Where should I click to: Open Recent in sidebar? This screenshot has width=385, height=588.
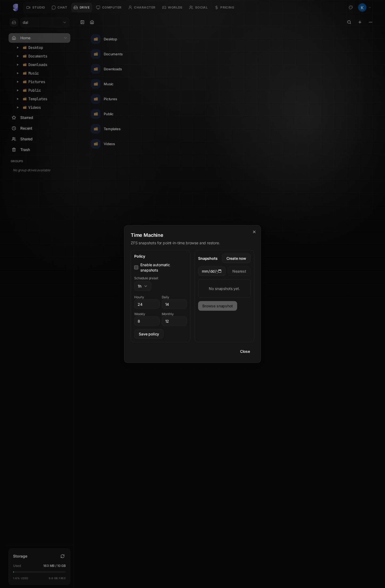(x=39, y=128)
